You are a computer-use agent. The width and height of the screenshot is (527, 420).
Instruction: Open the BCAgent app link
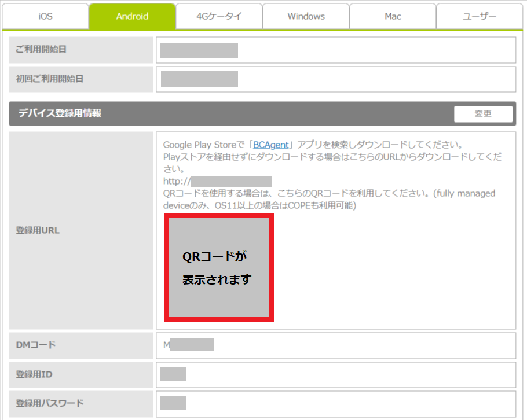point(272,145)
